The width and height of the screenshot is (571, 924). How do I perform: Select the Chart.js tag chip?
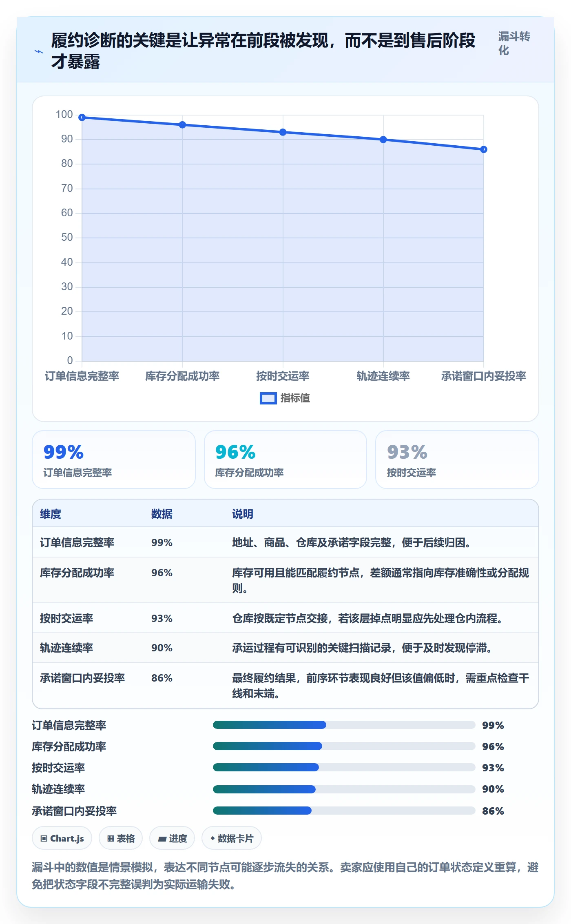(x=62, y=839)
